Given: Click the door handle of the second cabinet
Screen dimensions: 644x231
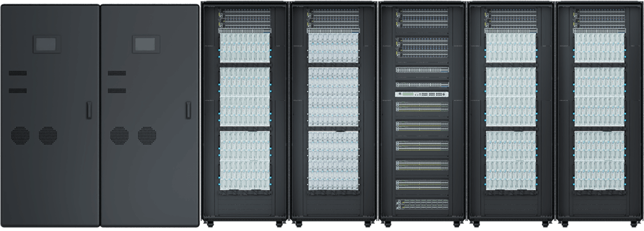Looking at the screenshot, I should 188,110.
